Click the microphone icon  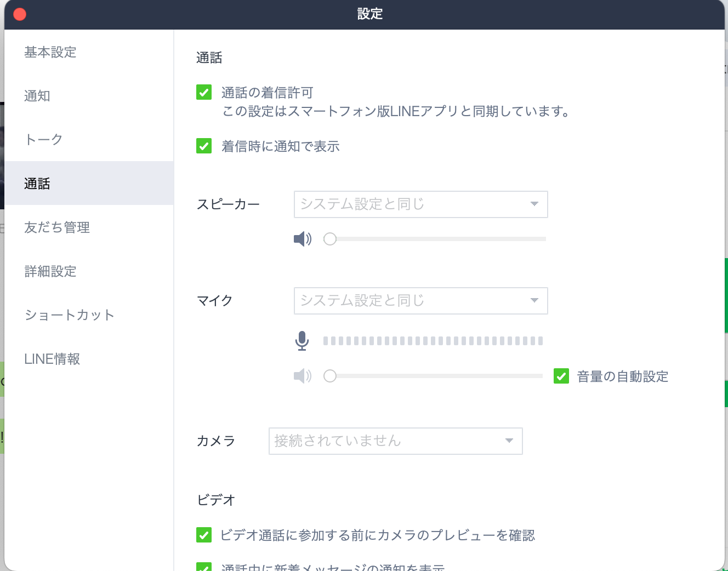pos(302,341)
